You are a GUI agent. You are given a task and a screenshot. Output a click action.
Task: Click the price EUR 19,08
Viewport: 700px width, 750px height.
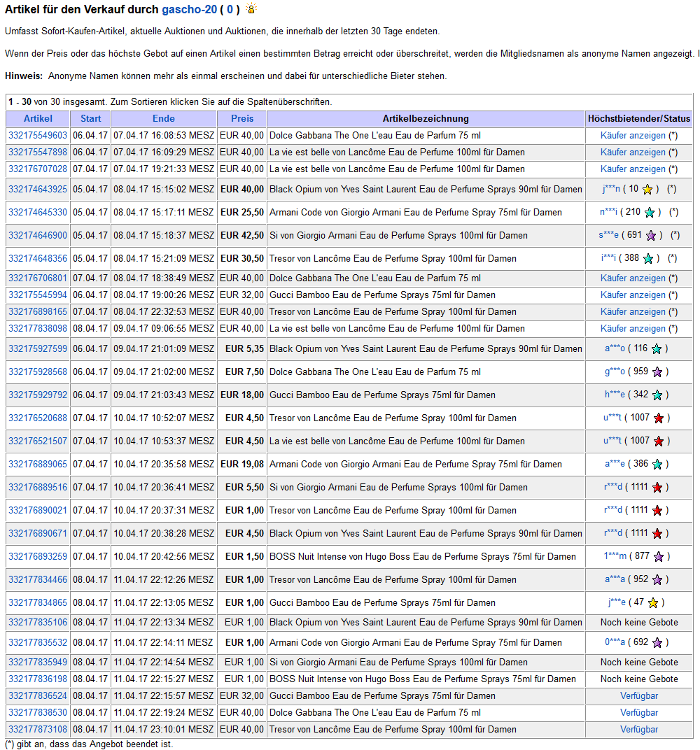[x=242, y=464]
